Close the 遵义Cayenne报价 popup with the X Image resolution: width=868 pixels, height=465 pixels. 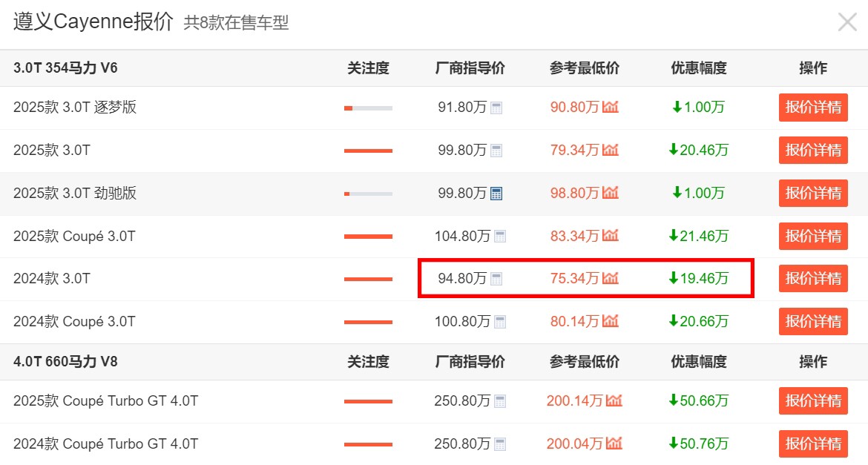pos(847,22)
